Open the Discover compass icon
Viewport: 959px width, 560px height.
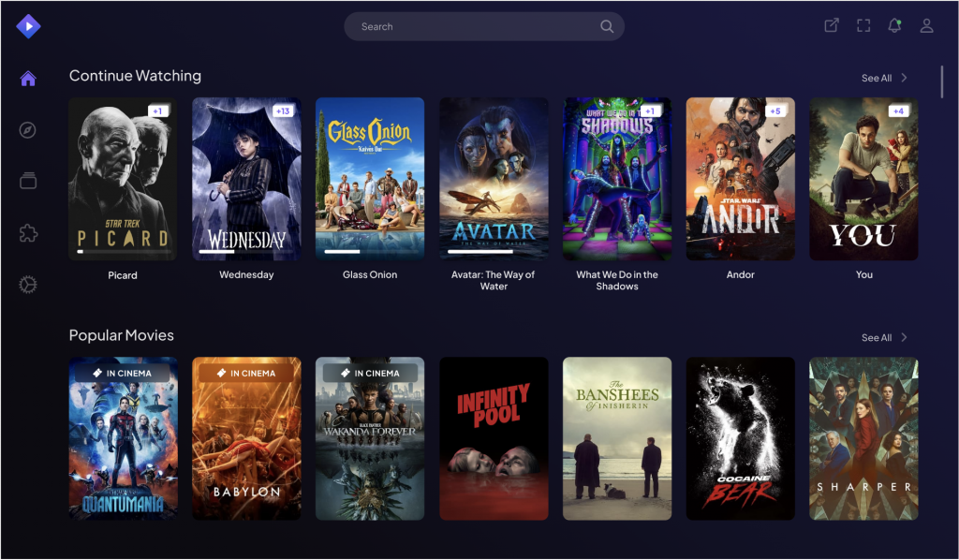[x=27, y=130]
